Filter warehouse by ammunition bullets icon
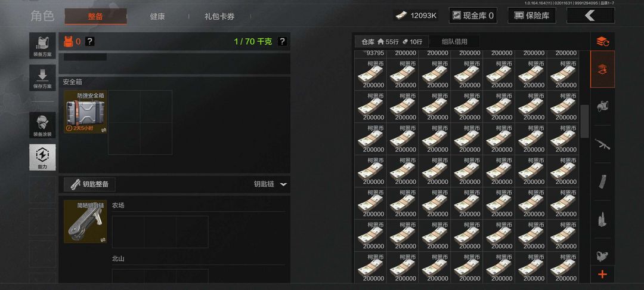644x290 pixels. pos(602,220)
